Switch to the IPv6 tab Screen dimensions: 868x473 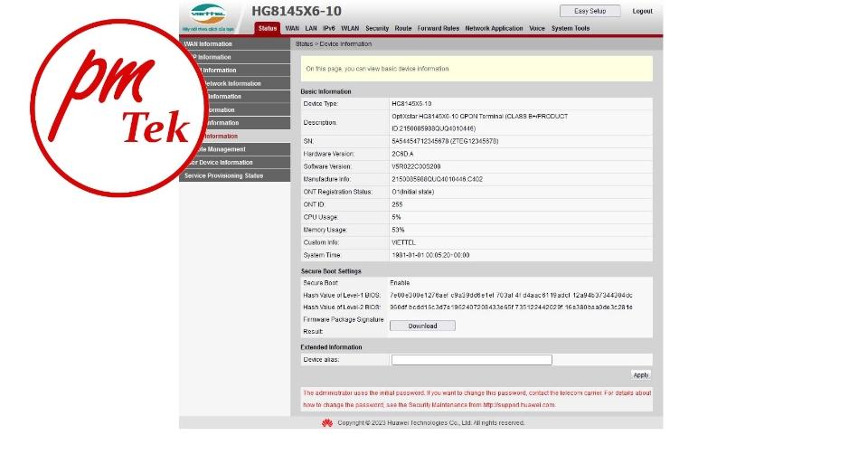tap(329, 28)
